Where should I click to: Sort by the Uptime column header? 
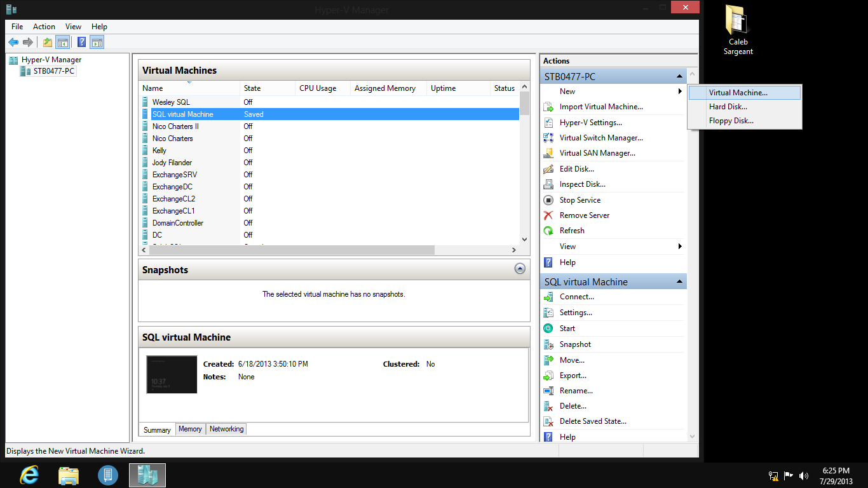(x=459, y=88)
